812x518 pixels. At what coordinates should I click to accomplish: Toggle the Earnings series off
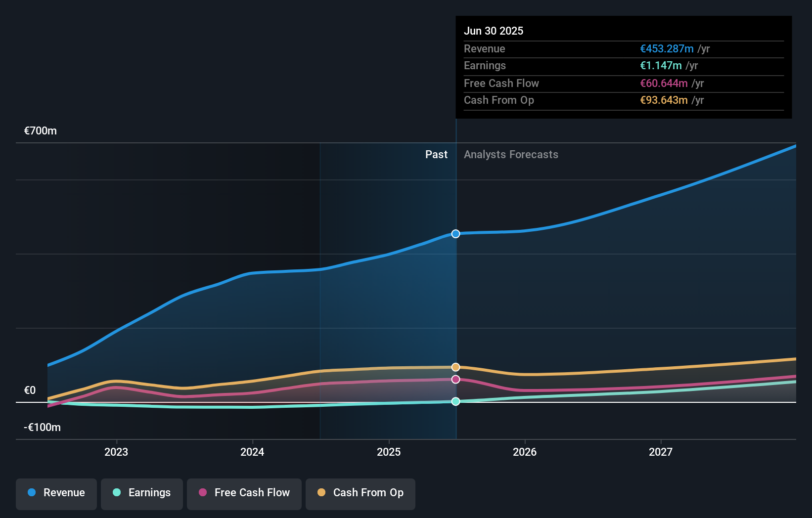(x=141, y=494)
